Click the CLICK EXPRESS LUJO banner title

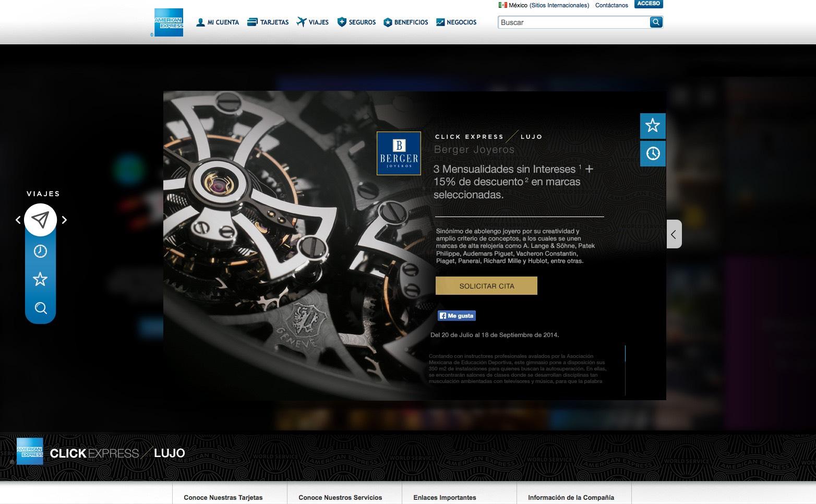(117, 453)
